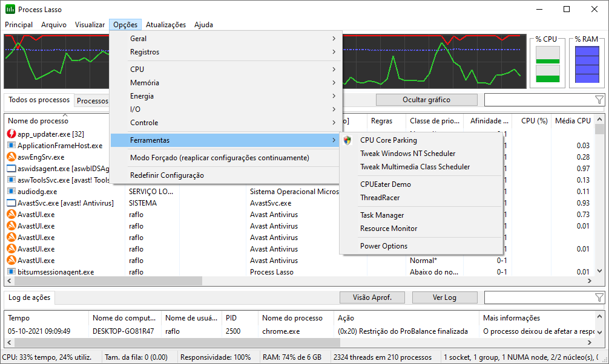The height and width of the screenshot is (364, 609).
Task: Open the Task Manager menu entry
Action: click(x=382, y=215)
